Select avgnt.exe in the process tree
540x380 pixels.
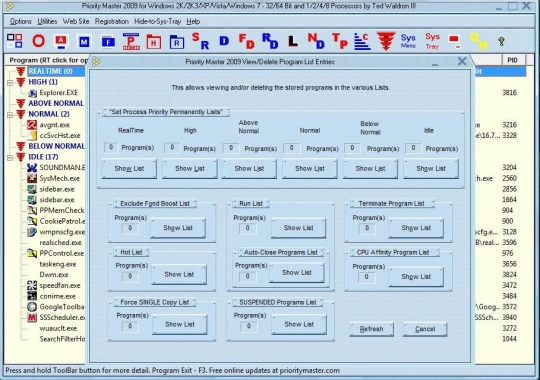tap(54, 125)
